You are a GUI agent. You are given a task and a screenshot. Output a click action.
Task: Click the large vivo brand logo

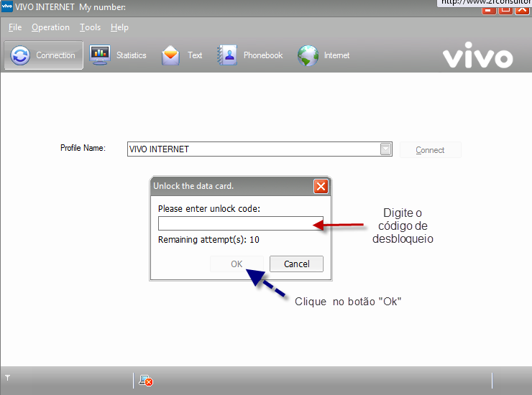click(x=477, y=57)
